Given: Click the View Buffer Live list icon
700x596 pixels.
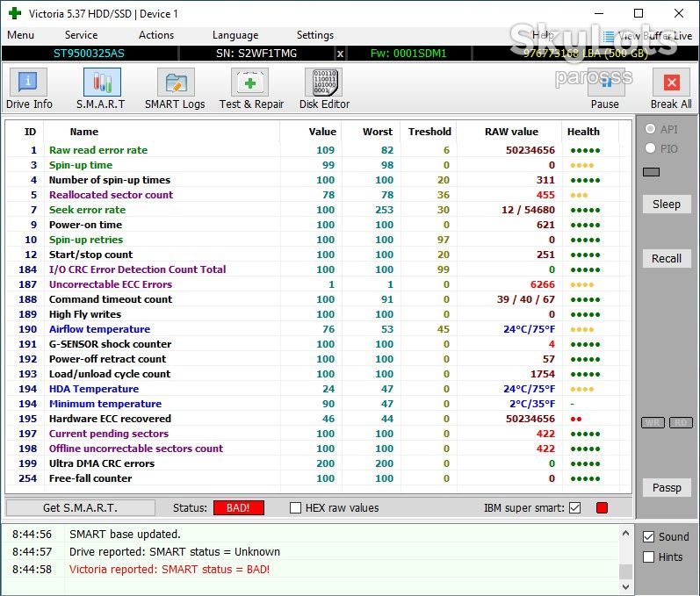Looking at the screenshot, I should tap(608, 36).
